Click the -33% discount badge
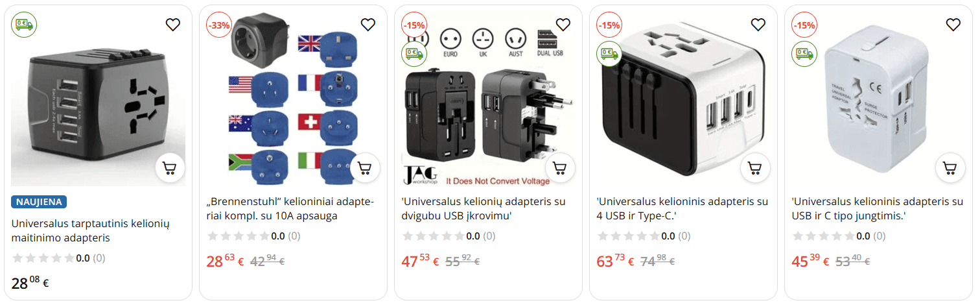 218,25
